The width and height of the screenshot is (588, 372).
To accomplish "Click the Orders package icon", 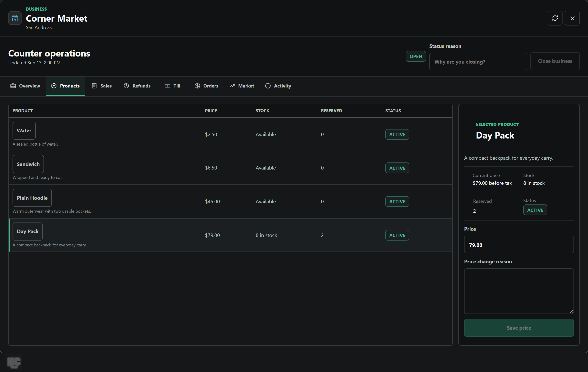I will pyautogui.click(x=197, y=86).
